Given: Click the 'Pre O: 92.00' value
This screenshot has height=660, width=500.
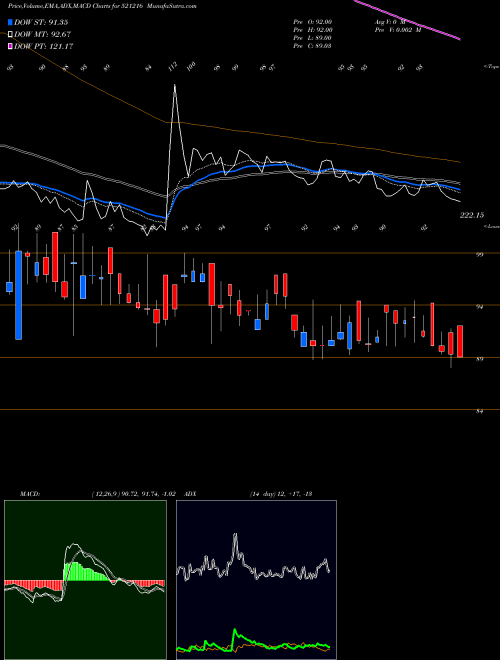Looking at the screenshot, I should 313,22.
